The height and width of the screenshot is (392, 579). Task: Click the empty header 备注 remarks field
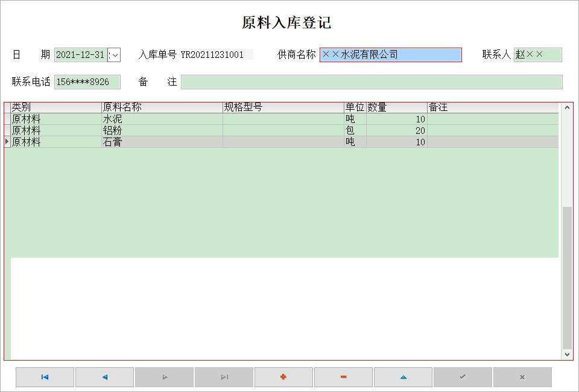click(372, 82)
